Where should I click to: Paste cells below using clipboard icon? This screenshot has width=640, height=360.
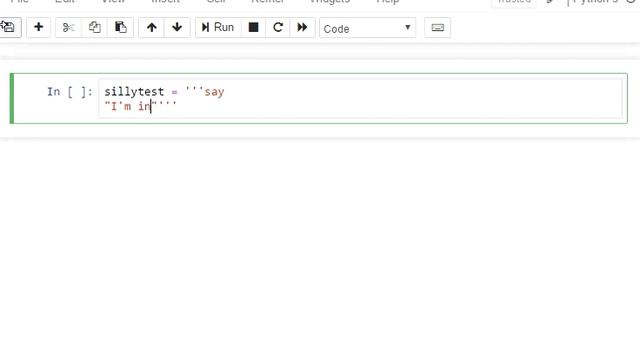pos(120,27)
